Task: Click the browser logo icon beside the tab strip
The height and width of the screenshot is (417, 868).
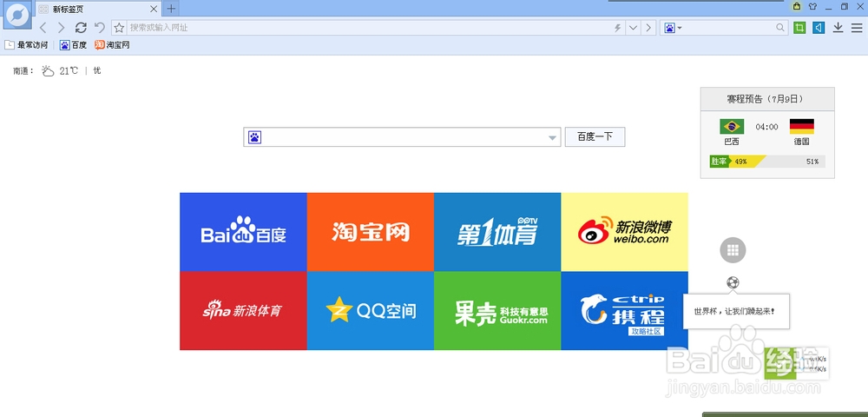Action: [17, 15]
